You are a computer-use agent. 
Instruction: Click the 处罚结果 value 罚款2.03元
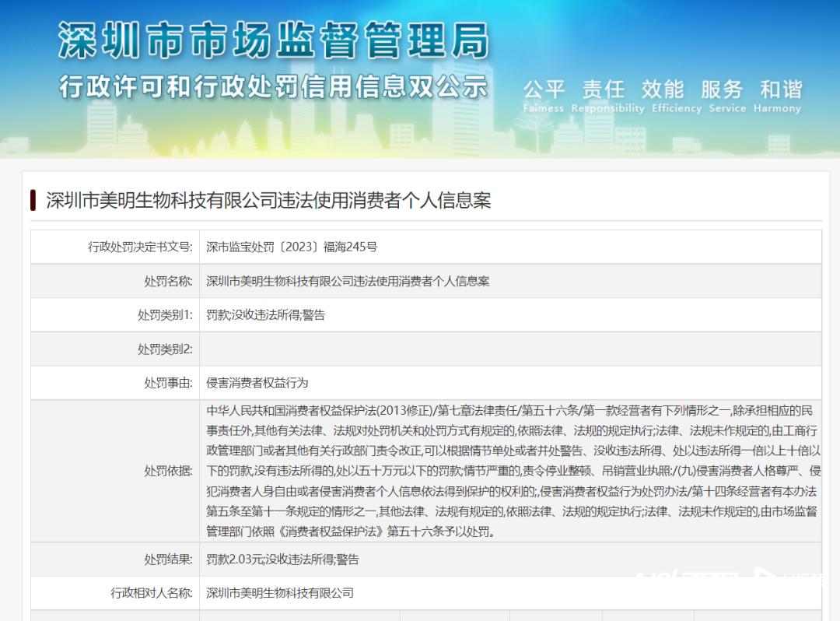[282, 560]
